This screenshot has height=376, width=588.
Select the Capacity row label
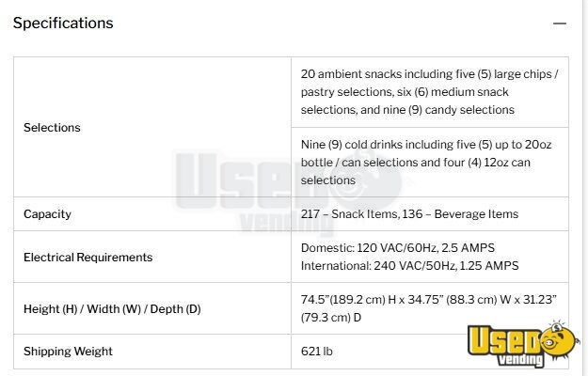(47, 213)
